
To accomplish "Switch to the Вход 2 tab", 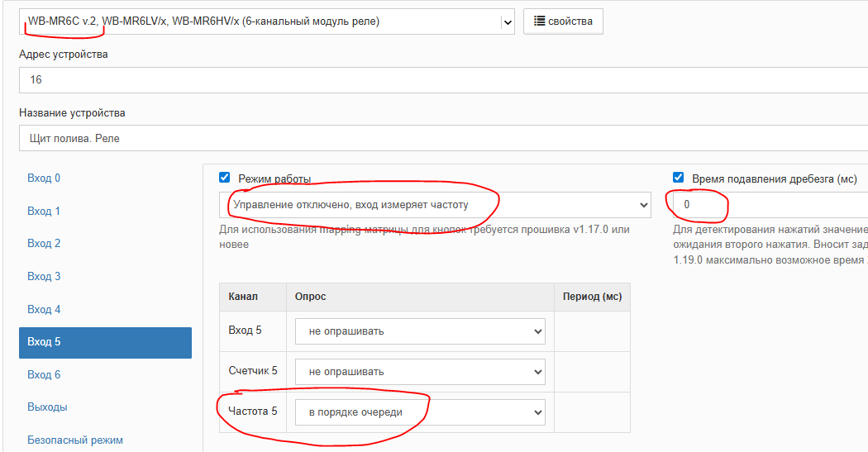I will [44, 244].
